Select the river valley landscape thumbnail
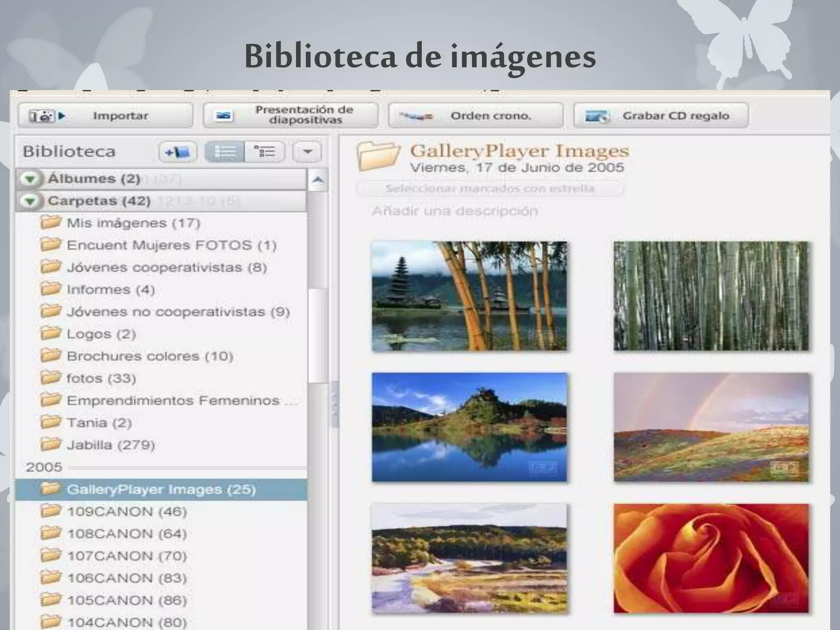The image size is (840, 630). (x=469, y=559)
